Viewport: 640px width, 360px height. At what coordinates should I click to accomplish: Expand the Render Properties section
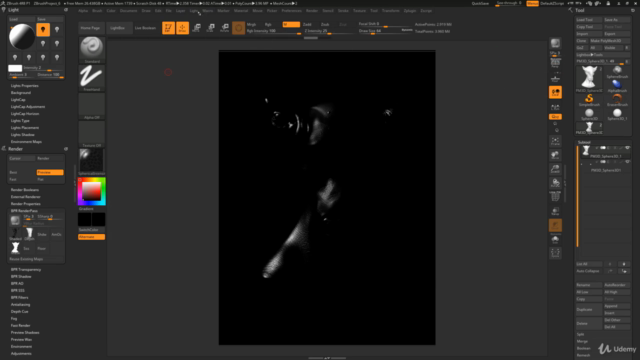click(x=25, y=204)
